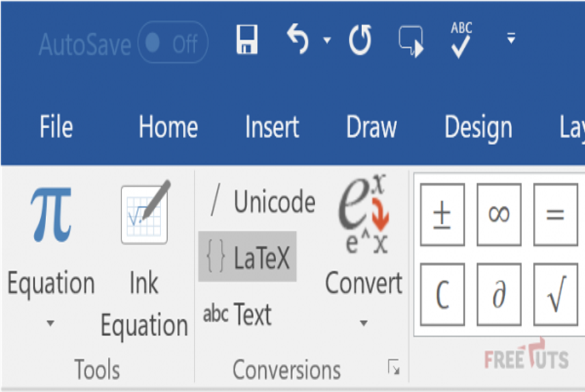Click the abc Text button

click(x=237, y=314)
